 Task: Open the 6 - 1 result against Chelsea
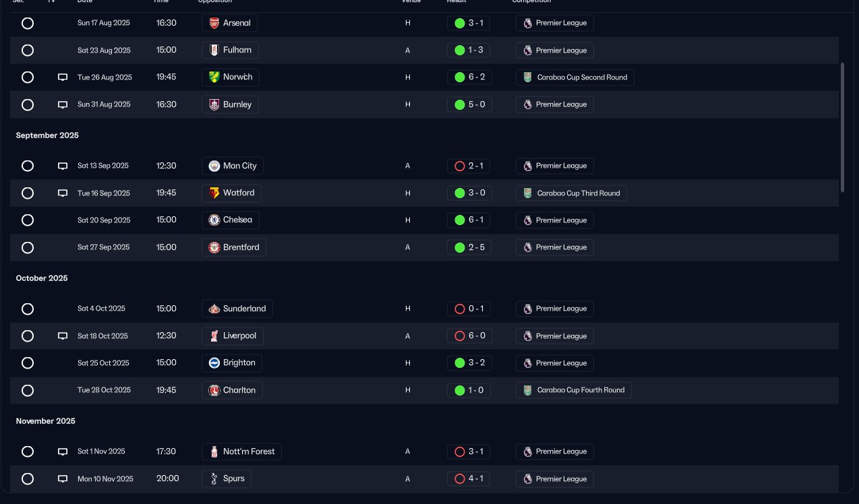(469, 220)
